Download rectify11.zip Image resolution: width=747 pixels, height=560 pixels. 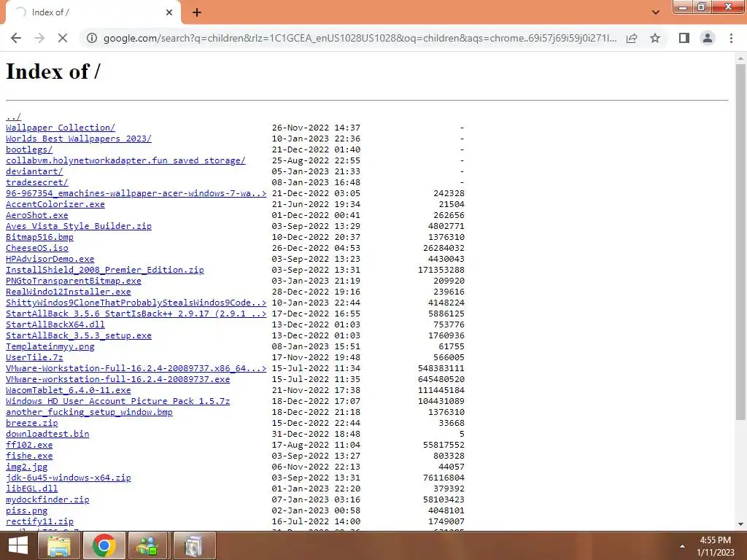(39, 522)
